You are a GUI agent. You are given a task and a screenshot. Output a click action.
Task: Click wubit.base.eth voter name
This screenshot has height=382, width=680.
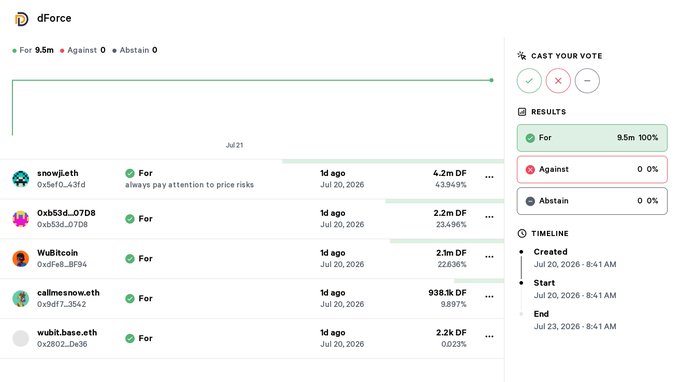click(67, 333)
